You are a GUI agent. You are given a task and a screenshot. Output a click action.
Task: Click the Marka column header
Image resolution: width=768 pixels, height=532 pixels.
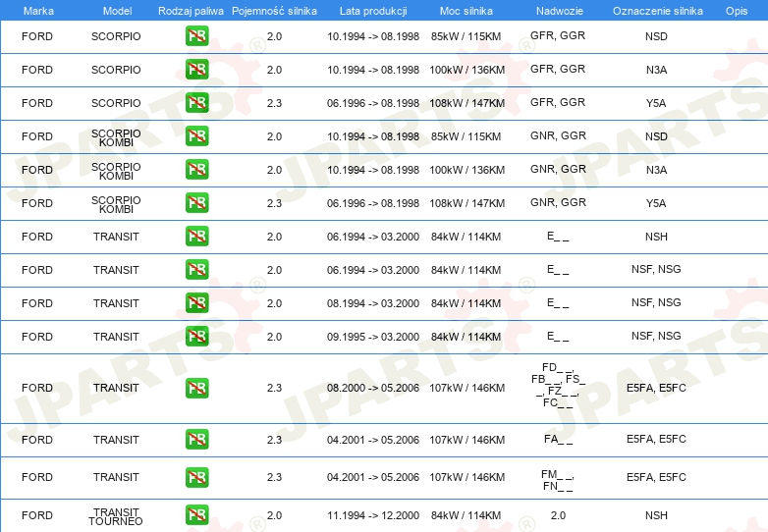(38, 11)
